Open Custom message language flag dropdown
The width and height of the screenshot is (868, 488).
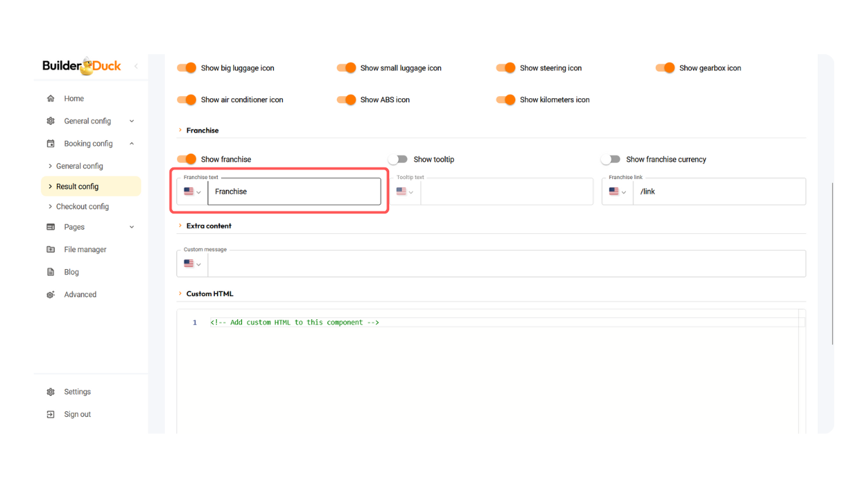click(193, 264)
